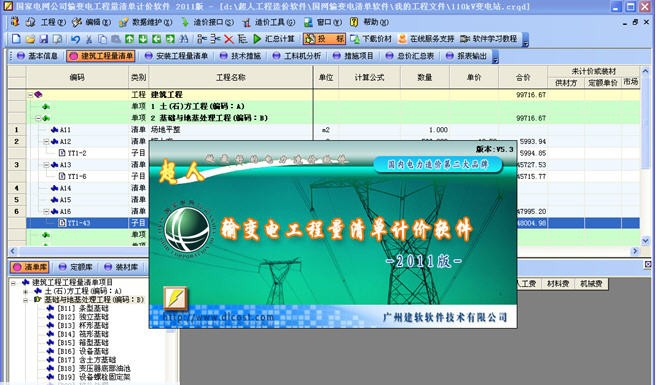Select the 定额库 library tab
Viewport: 656px width, 385px height.
coord(77,267)
